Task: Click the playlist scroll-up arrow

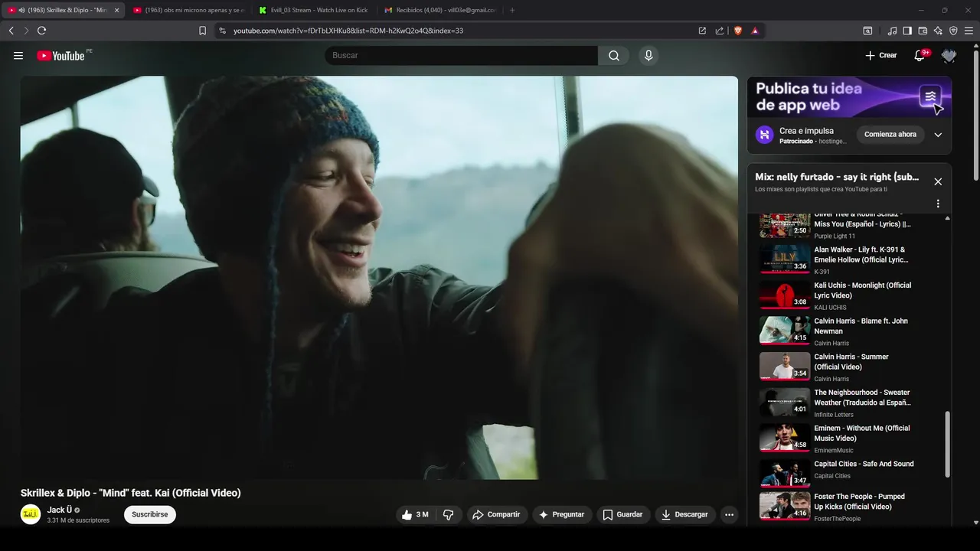Action: 948,219
